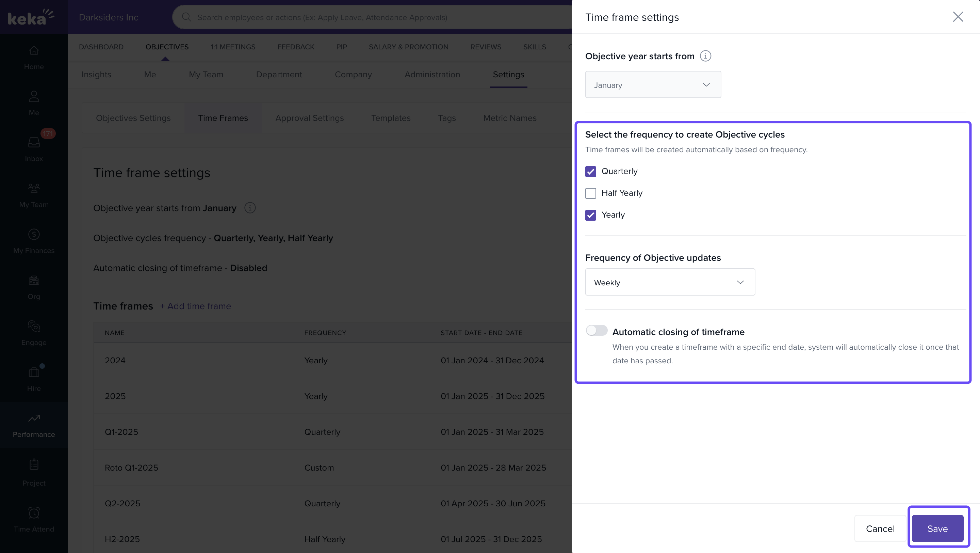Open the My Finances dollar icon
This screenshot has width=980, height=553.
point(34,234)
